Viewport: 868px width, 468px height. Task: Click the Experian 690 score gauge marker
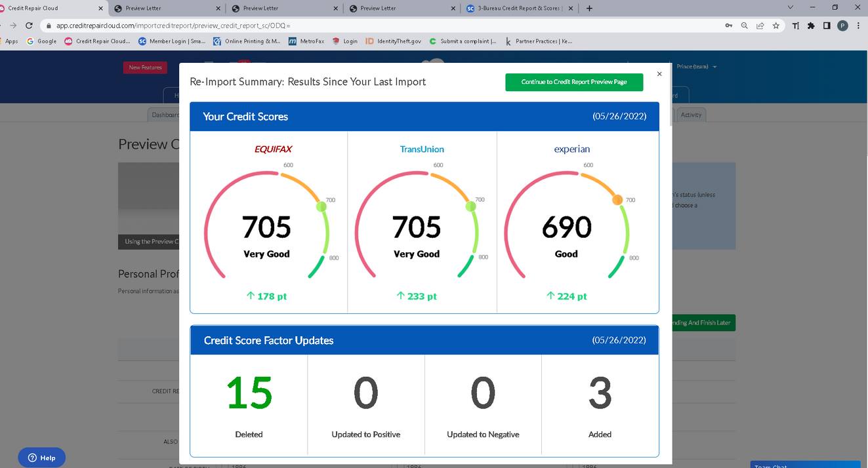coord(617,200)
